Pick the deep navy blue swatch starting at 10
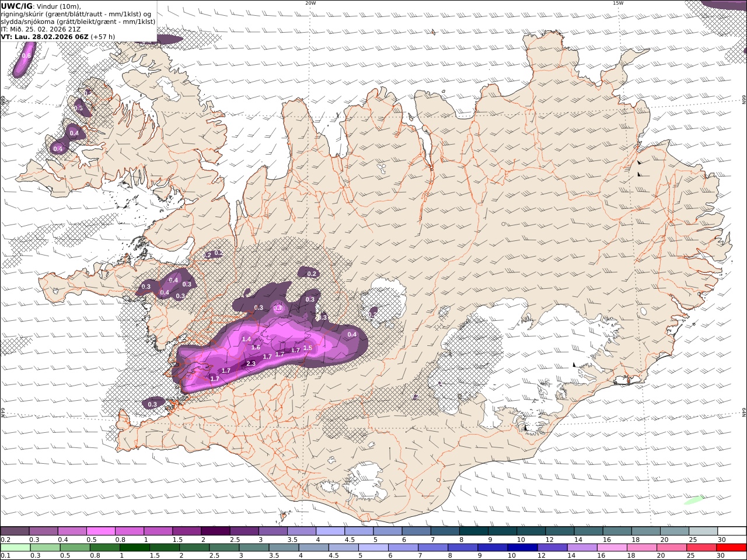 pos(522,548)
